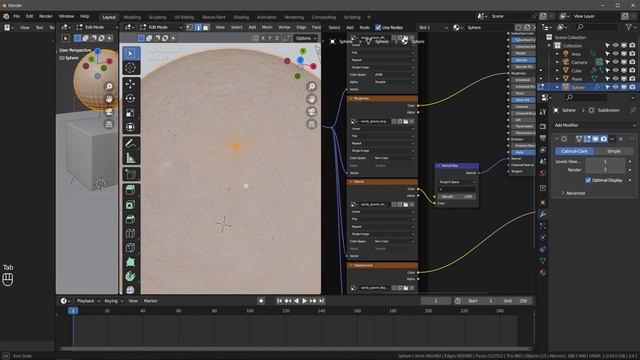Image resolution: width=640 pixels, height=360 pixels.
Task: Click the Levels Viewport value field
Action: 605,162
